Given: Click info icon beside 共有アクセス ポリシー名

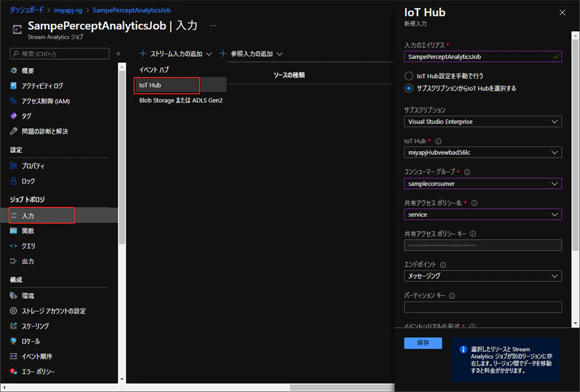Looking at the screenshot, I should 474,203.
